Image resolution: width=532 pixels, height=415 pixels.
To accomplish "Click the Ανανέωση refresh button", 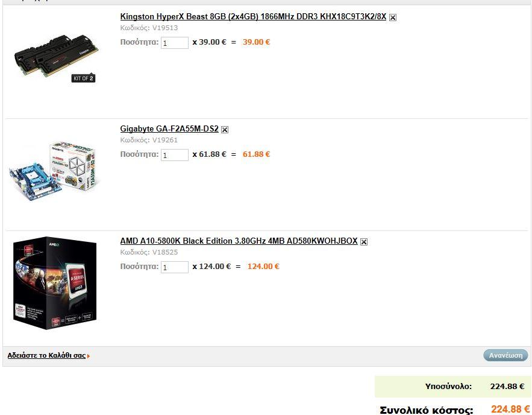I will [x=505, y=355].
